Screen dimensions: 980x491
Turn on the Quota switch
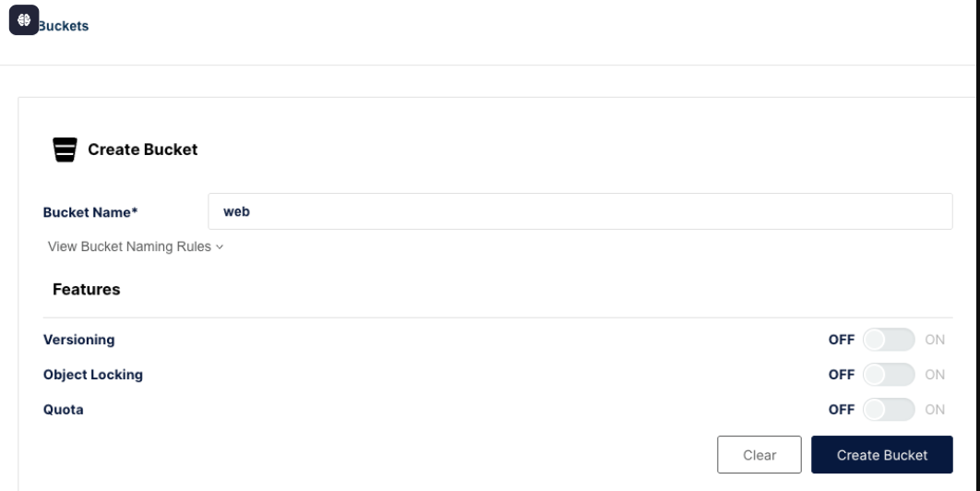click(x=888, y=410)
